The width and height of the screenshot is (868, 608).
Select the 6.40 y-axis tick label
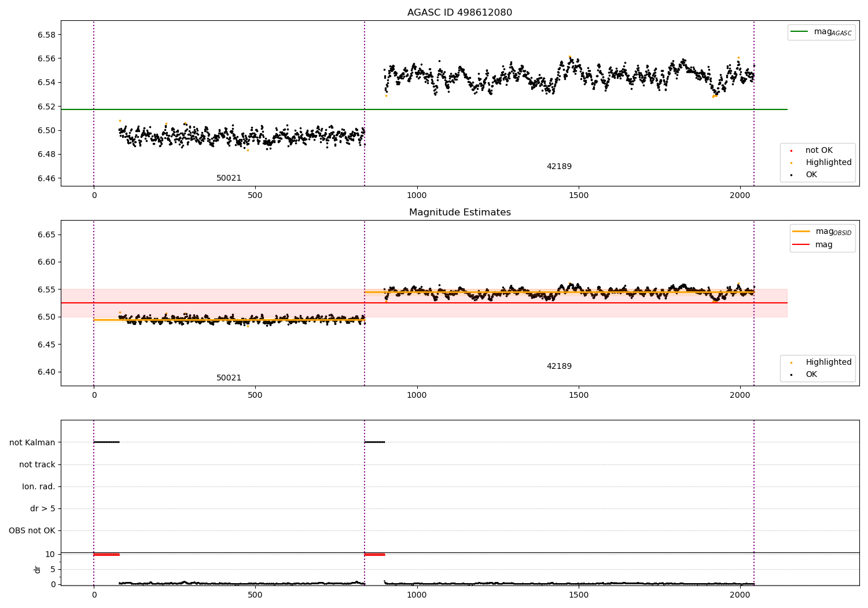[x=46, y=372]
